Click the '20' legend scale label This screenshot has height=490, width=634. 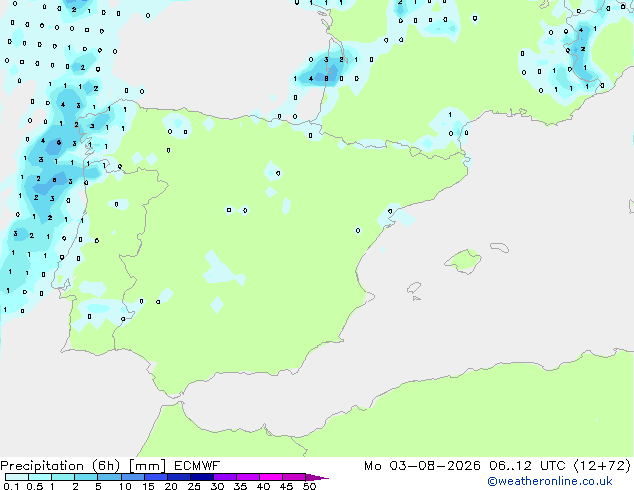pyautogui.click(x=171, y=486)
